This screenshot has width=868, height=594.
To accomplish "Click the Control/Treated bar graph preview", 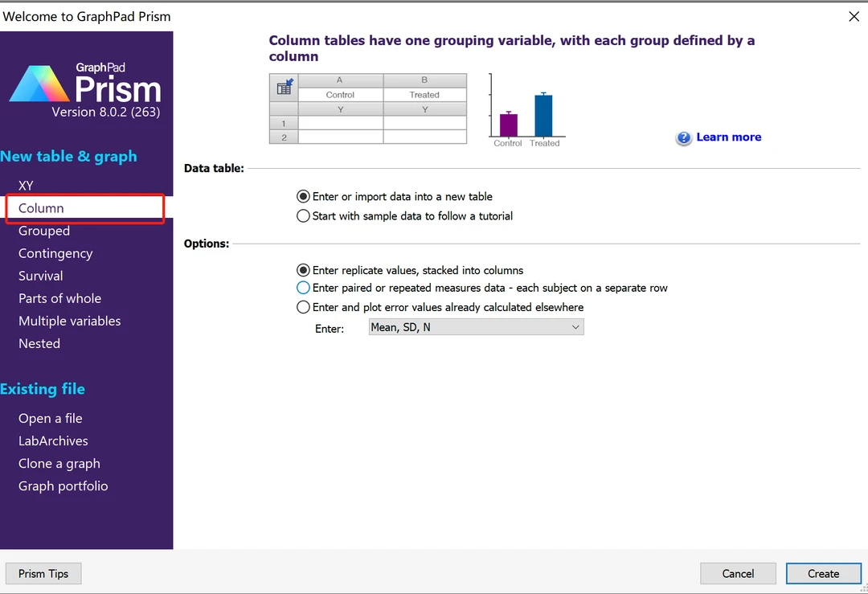I will (x=526, y=111).
